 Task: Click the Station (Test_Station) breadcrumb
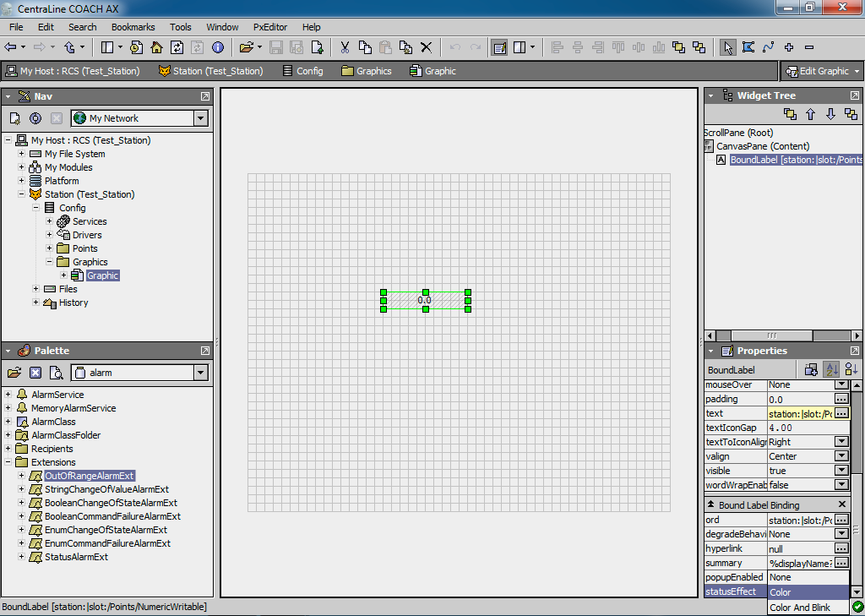[210, 71]
